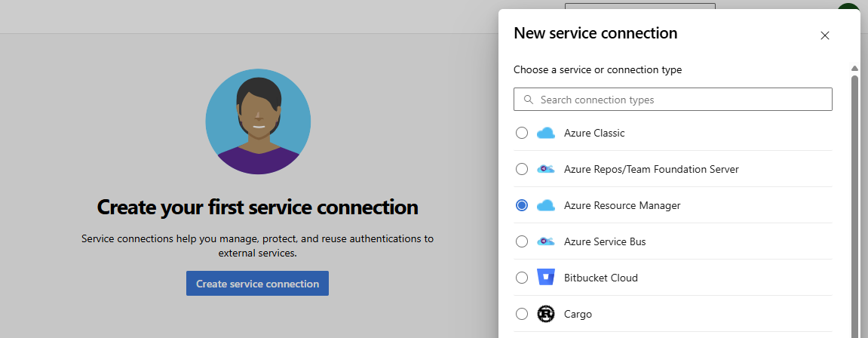This screenshot has width=868, height=338.
Task: Click the person avatar illustration
Action: click(258, 121)
